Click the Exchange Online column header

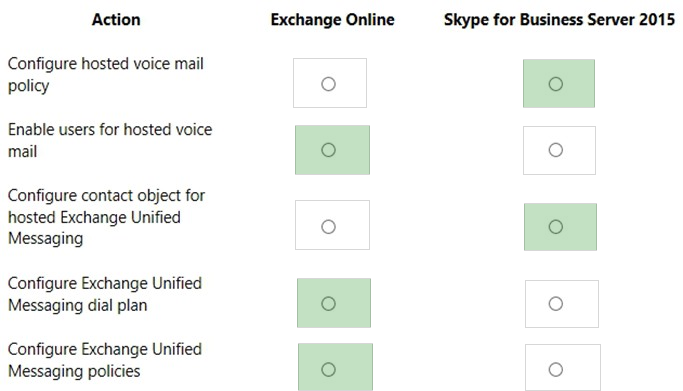coord(332,20)
